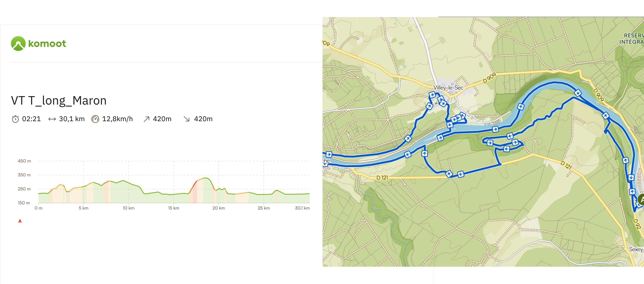Click the 12,8km/h speed value
The image size is (644, 284).
point(117,119)
